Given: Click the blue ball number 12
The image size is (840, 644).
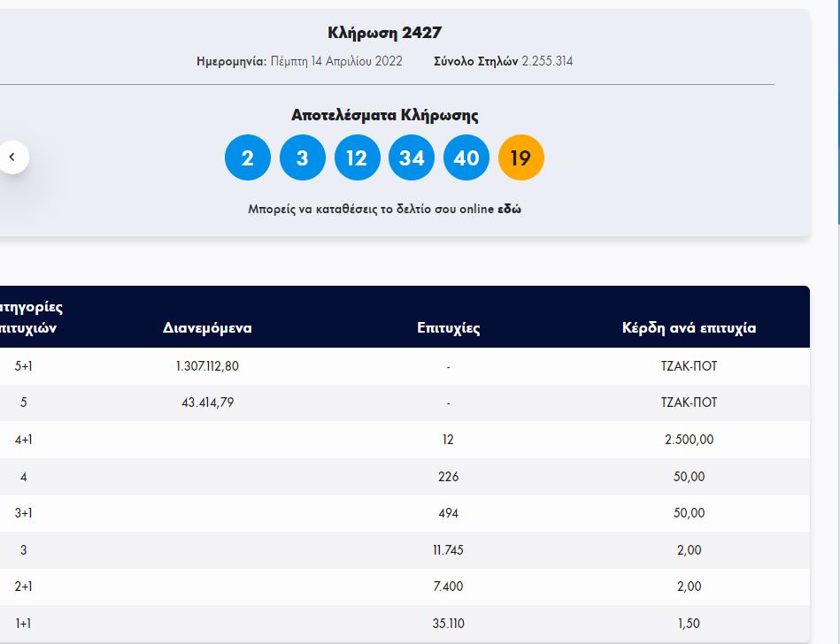Looking at the screenshot, I should coord(357,158).
